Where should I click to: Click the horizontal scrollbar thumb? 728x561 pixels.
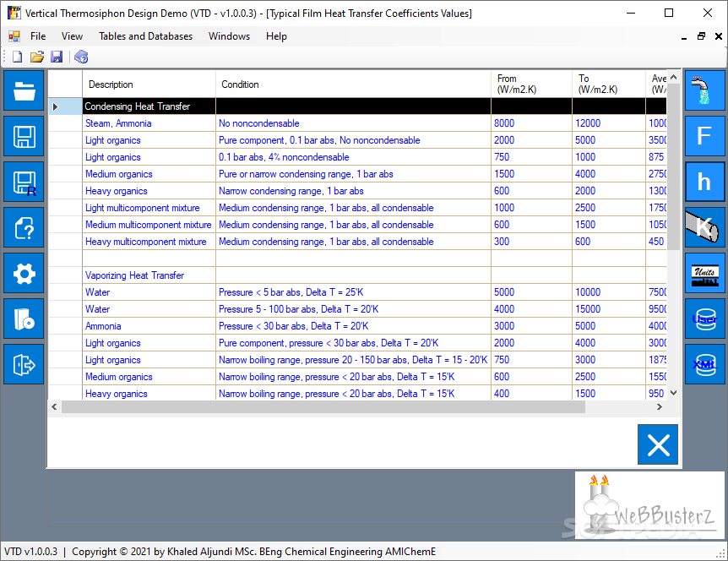[323, 407]
